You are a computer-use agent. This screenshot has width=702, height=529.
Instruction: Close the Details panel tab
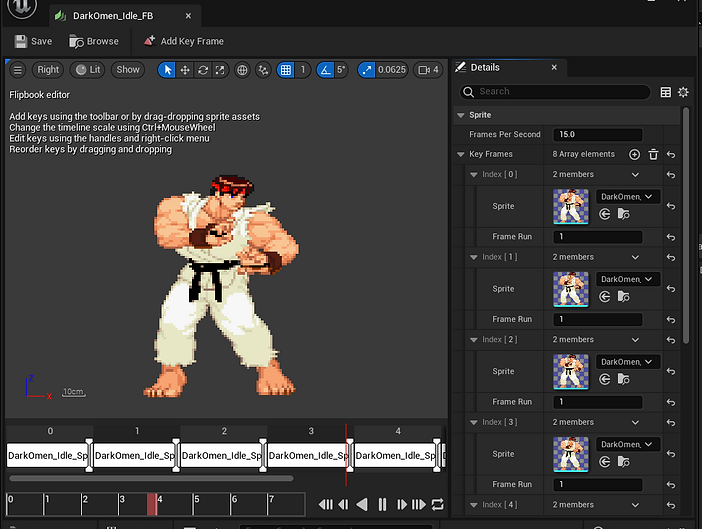click(554, 67)
